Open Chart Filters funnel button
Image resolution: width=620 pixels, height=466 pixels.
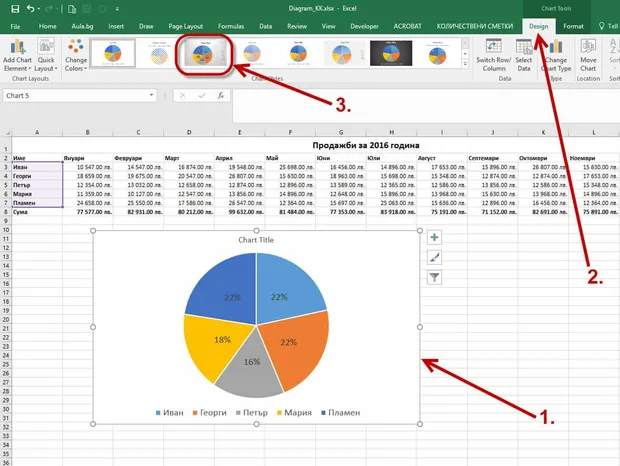[x=434, y=277]
